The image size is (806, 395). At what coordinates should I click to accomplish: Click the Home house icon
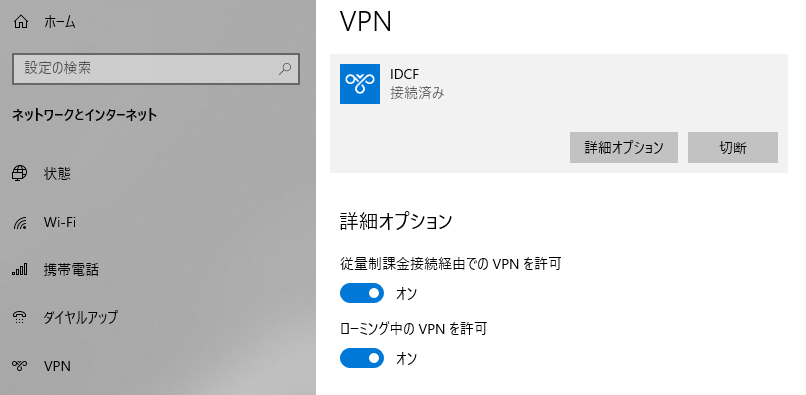(21, 22)
